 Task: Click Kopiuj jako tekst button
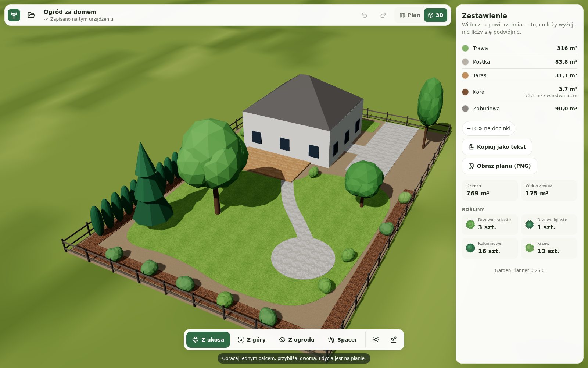pos(497,147)
